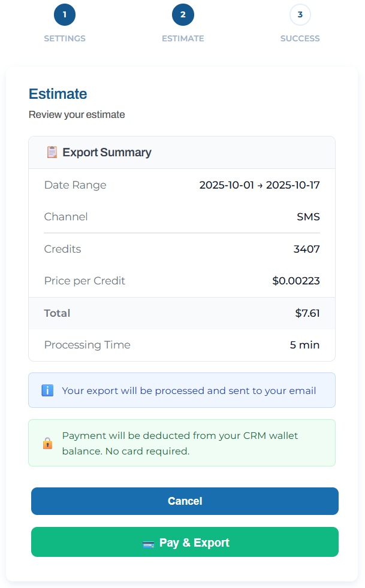Screen dimensions: 365x588
Task: Click the Export Summary header text
Action: [x=107, y=152]
